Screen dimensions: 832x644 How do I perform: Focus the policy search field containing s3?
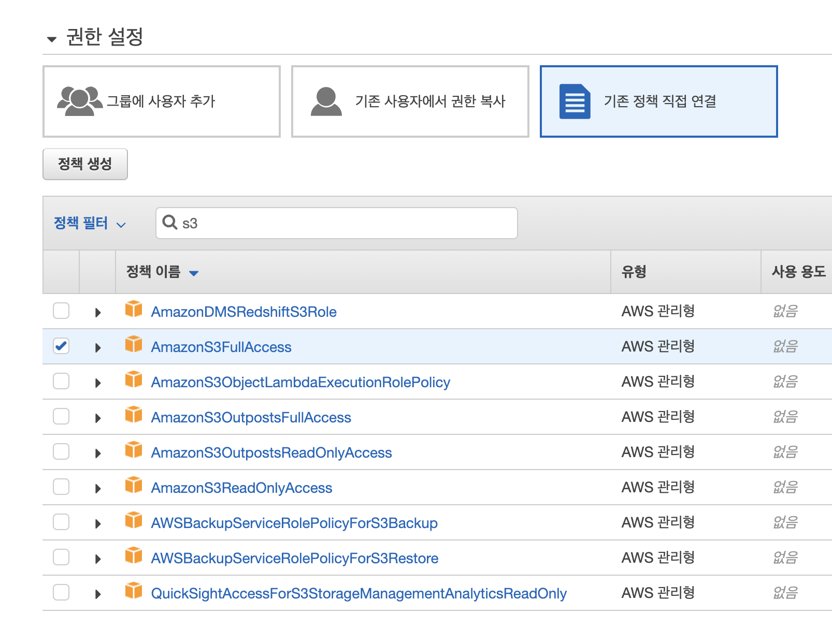(x=337, y=223)
